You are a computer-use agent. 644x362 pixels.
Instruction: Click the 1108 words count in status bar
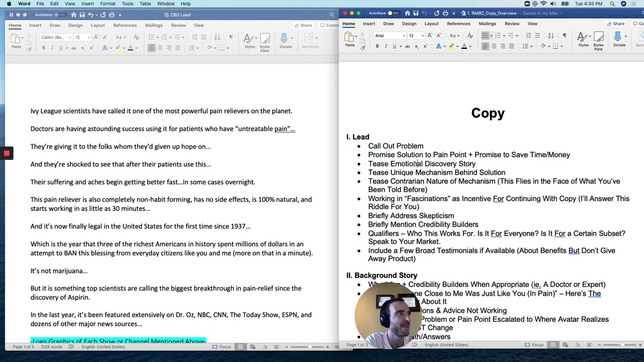point(51,346)
